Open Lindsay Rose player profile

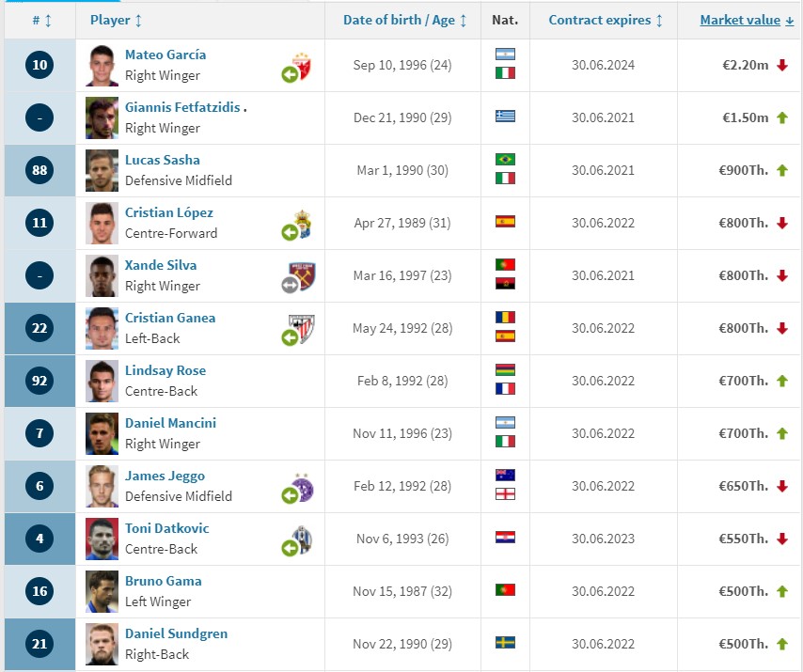coord(165,370)
